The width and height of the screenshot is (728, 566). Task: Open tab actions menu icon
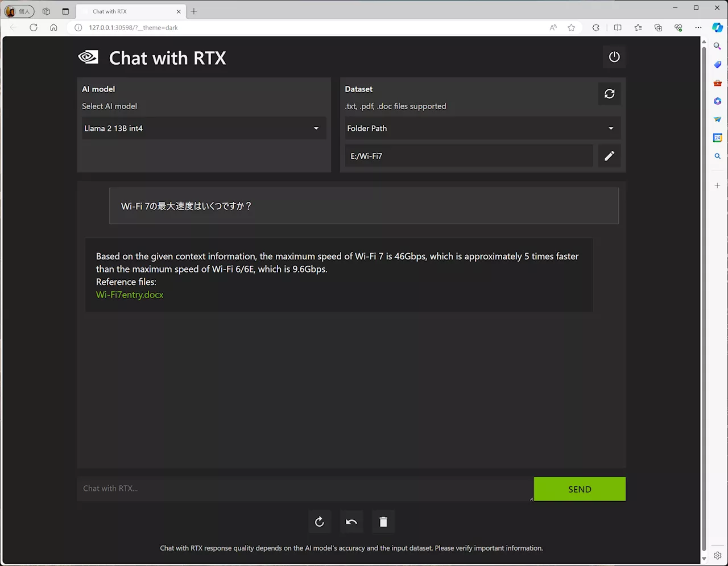click(x=65, y=11)
